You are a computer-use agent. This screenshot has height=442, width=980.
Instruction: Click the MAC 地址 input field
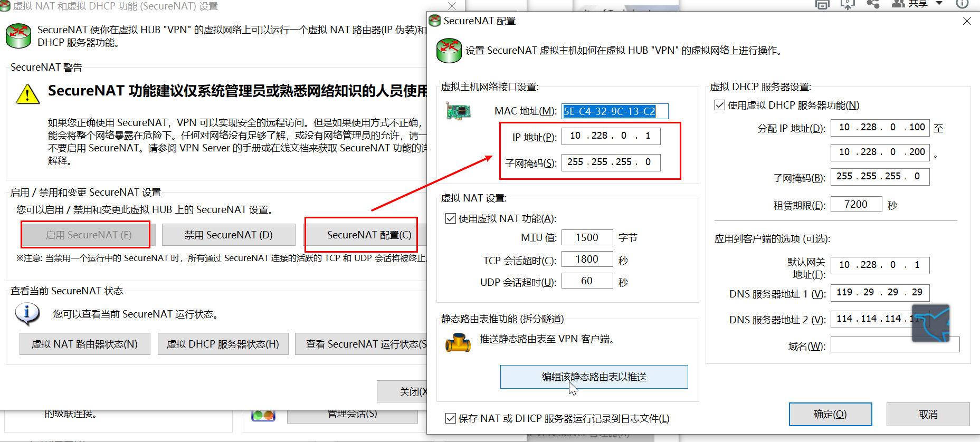pos(615,111)
